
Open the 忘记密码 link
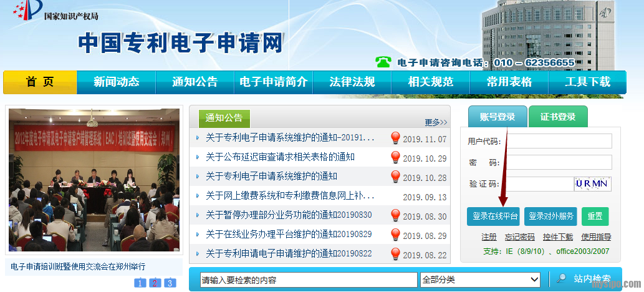(519, 237)
